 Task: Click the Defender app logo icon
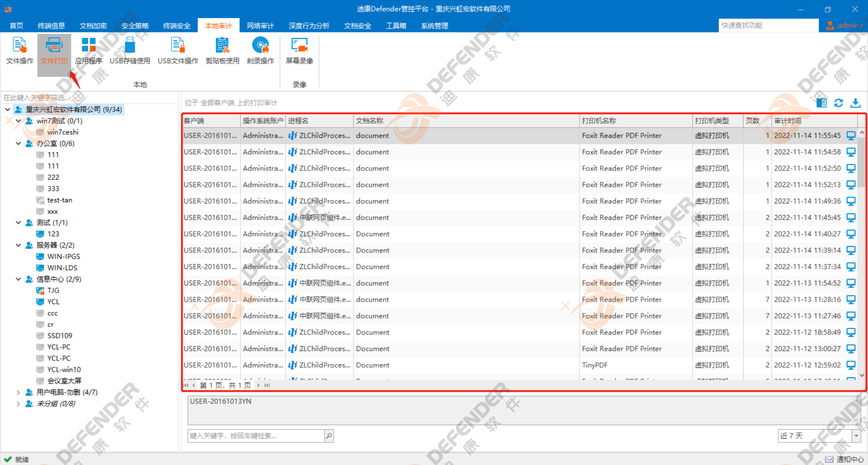[x=8, y=9]
